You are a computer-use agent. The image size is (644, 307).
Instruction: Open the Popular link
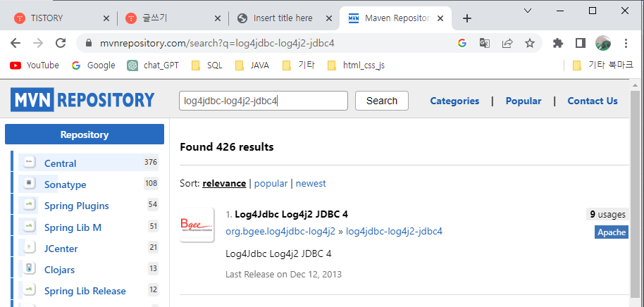tap(524, 101)
